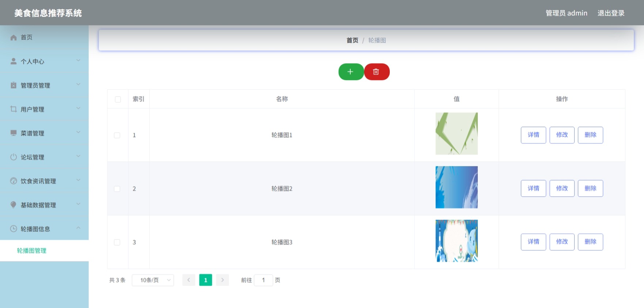Screen dimensions: 644x308
Task: Click the monitor icon beside 菜谱管理
Action: (14, 133)
